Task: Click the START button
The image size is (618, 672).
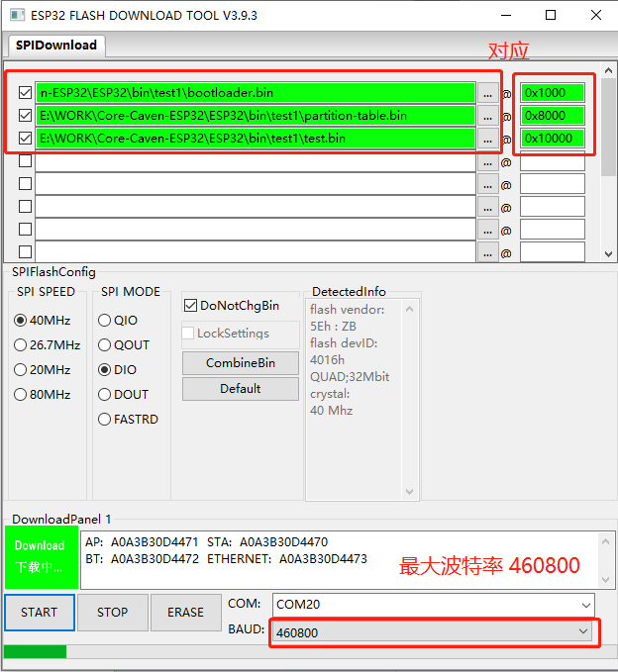Action: pos(40,613)
